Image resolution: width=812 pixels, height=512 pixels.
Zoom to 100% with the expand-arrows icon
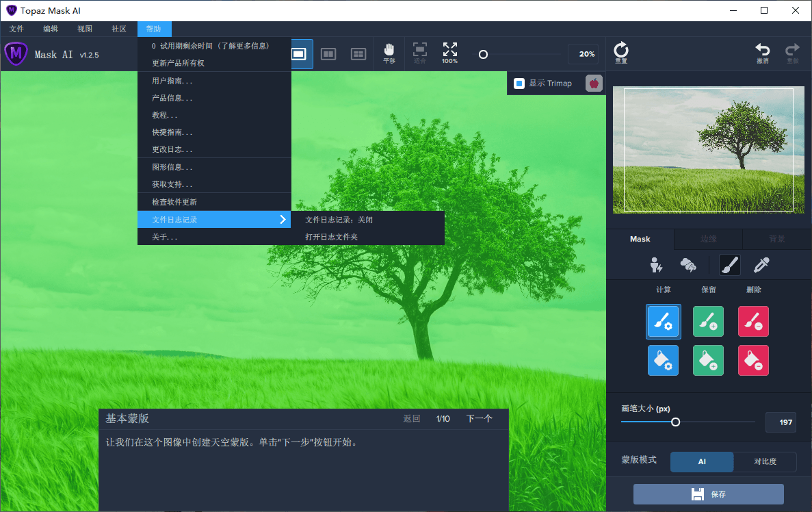pos(449,53)
